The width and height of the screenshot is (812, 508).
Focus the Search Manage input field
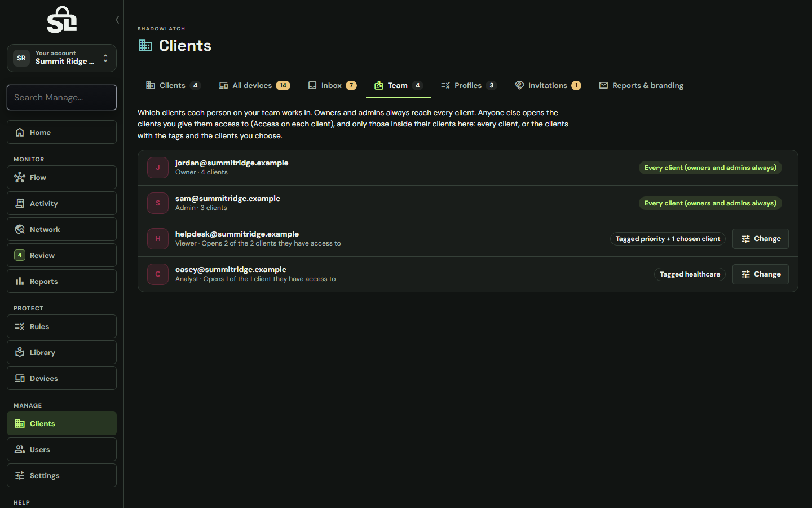point(61,98)
